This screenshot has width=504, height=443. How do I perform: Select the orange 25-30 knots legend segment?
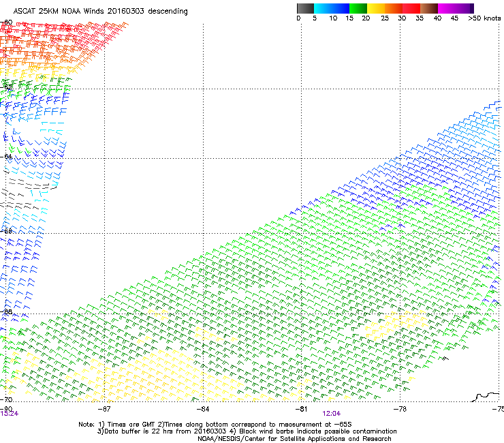[394, 8]
